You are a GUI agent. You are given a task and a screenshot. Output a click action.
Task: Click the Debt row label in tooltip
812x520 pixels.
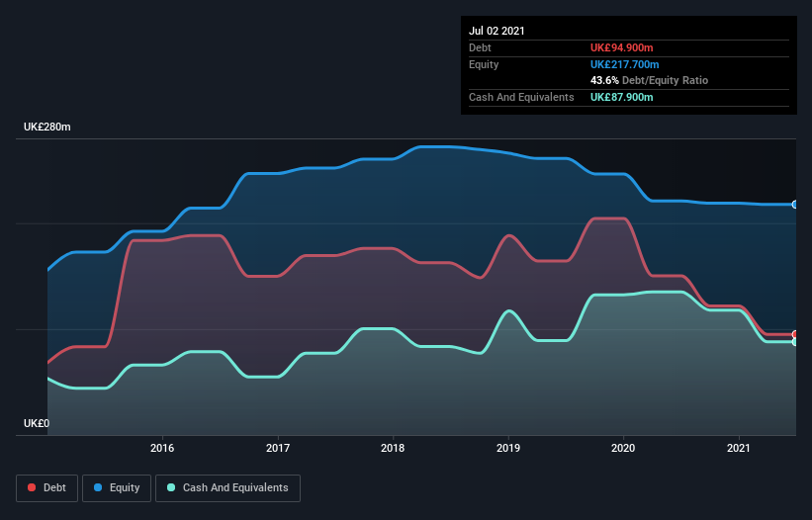point(480,47)
